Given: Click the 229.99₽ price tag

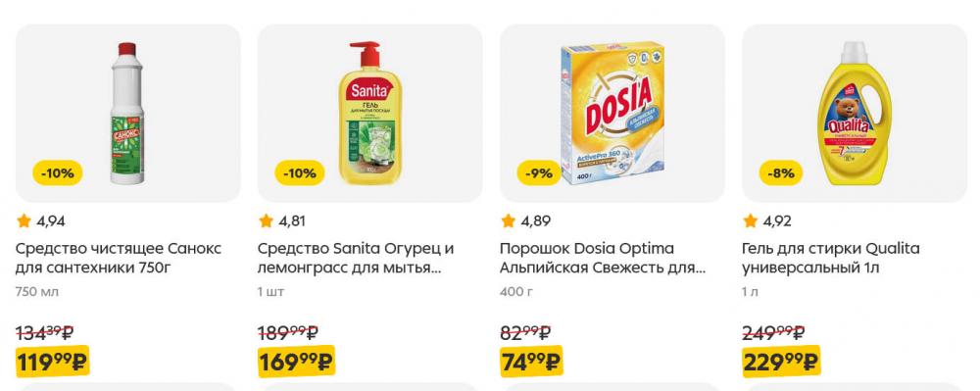Looking at the screenshot, I should pyautogui.click(x=781, y=362).
